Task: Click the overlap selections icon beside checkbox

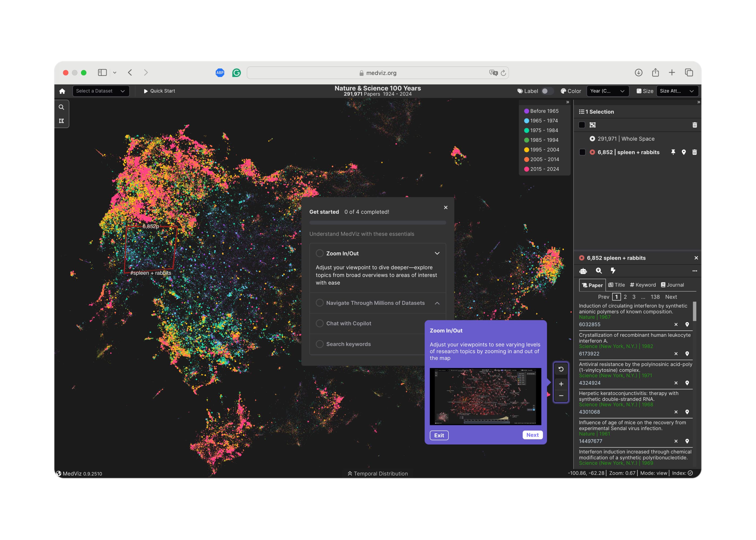Action: coord(592,125)
